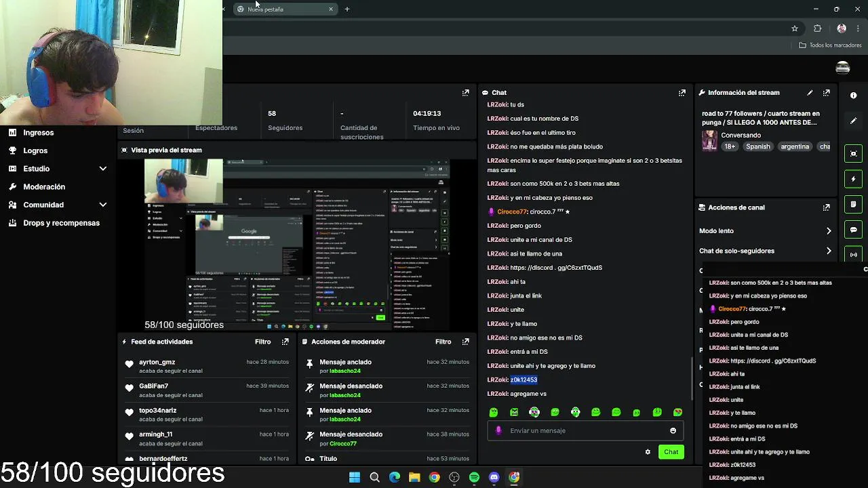Viewport: 868px width, 488px height.
Task: Edit stream info with pencil in panel header
Action: coord(810,93)
